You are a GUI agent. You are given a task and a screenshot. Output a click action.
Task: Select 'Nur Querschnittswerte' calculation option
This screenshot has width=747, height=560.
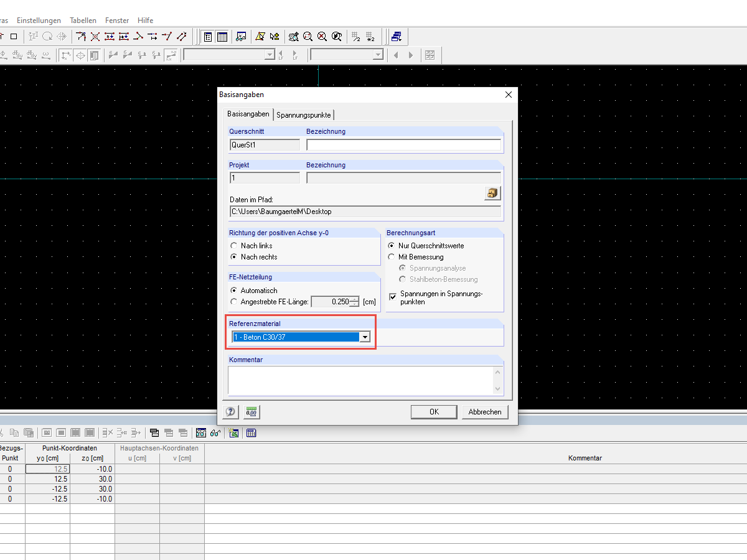[392, 246]
